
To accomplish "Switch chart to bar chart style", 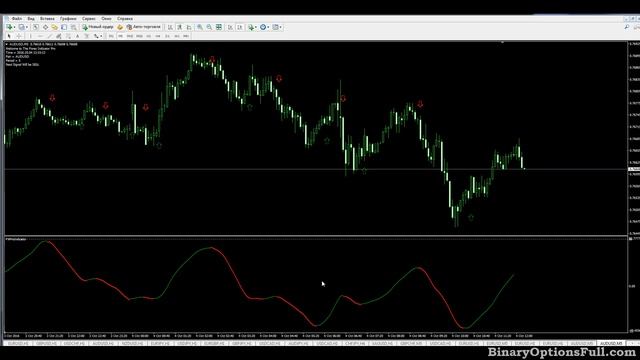I will [x=170, y=27].
